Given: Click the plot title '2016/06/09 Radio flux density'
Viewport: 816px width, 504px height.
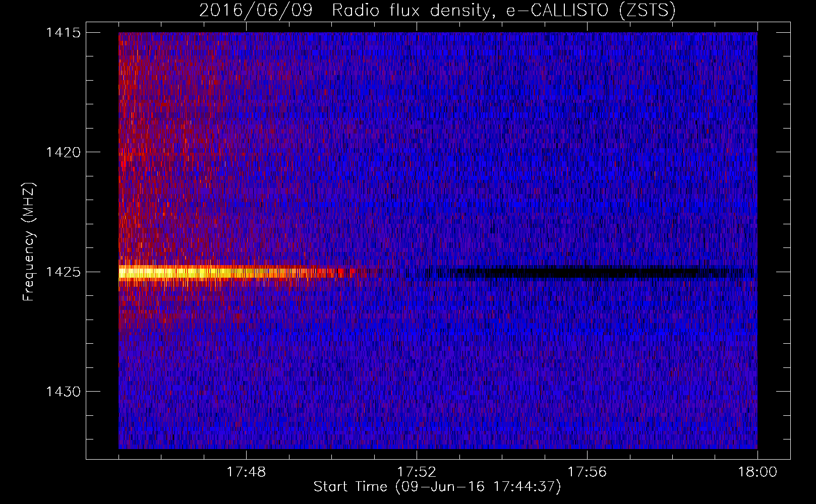Looking at the screenshot, I should (437, 10).
